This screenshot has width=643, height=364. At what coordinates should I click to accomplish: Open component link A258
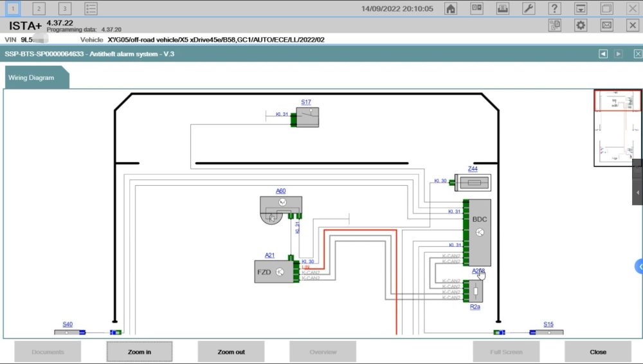click(x=478, y=271)
